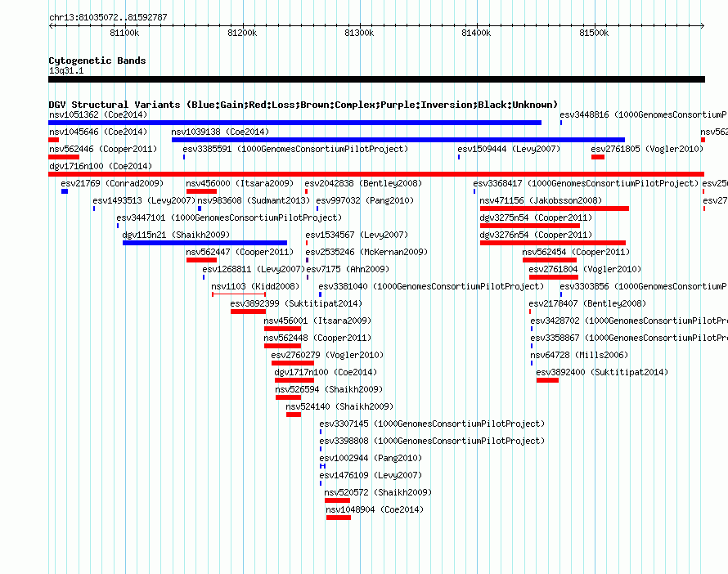The height and width of the screenshot is (574, 728).
Task: Click esv3358867 variant label
Action: coord(629,338)
